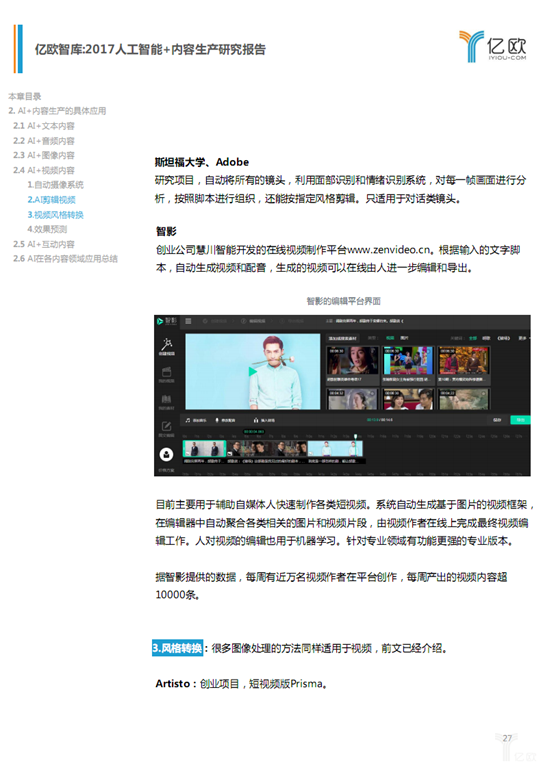Open sidebar item 2.AI剪辑视频

pyautogui.click(x=51, y=199)
